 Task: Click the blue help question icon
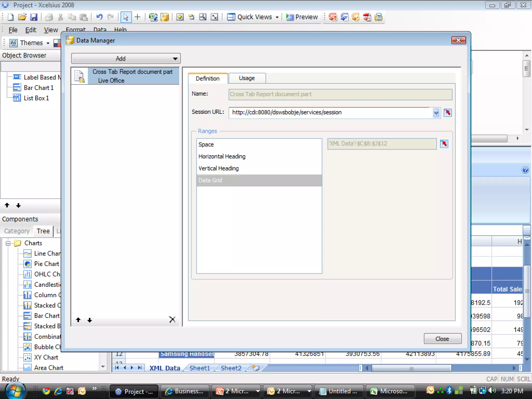pyautogui.click(x=525, y=170)
